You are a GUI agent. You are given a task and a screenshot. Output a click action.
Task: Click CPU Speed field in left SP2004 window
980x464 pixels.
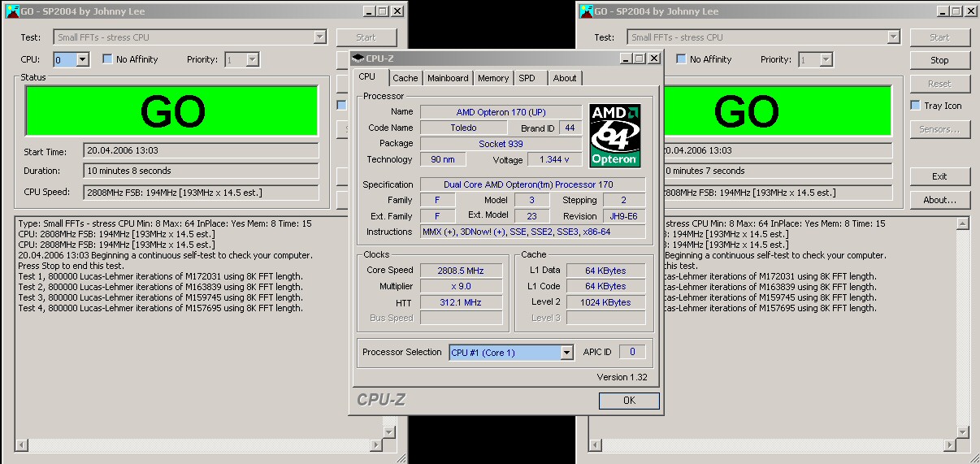pos(202,193)
